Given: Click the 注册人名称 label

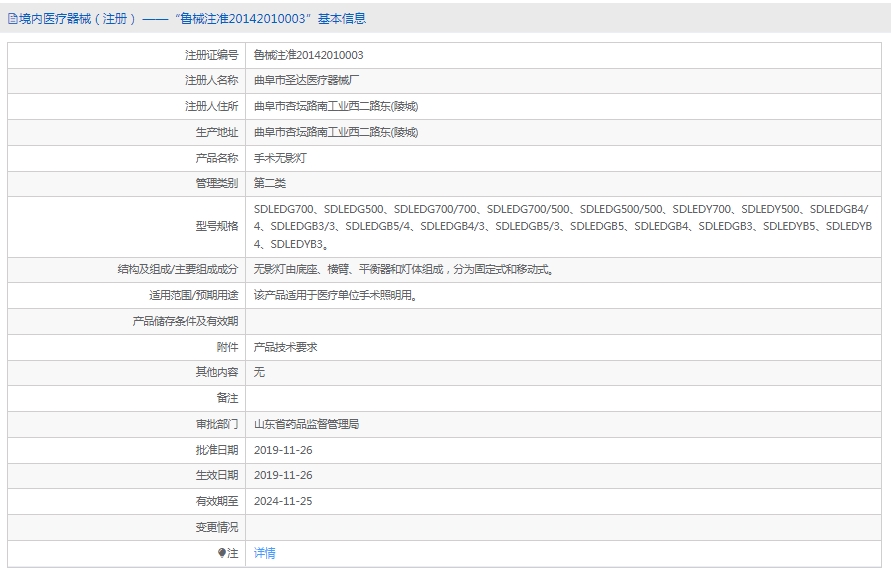Looking at the screenshot, I should pyautogui.click(x=211, y=80).
